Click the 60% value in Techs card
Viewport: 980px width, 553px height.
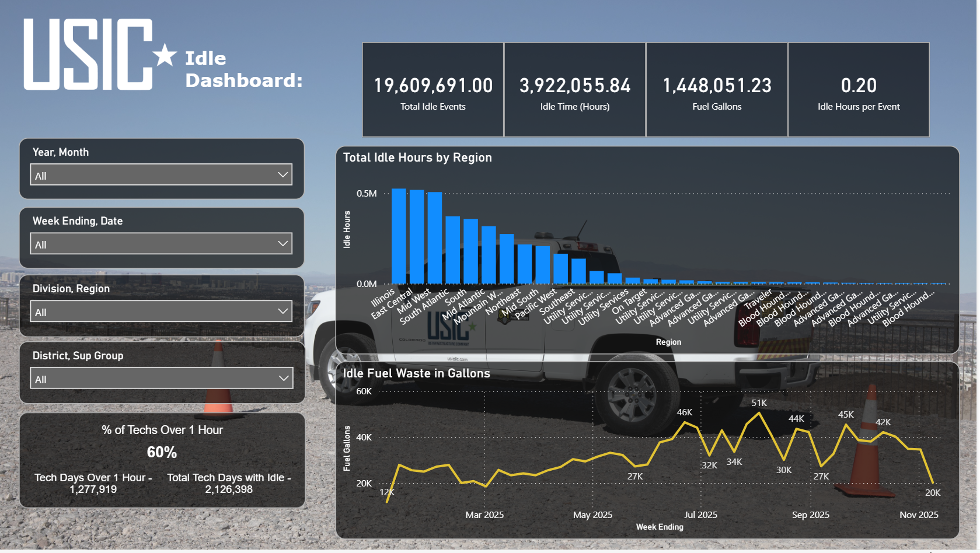point(162,452)
